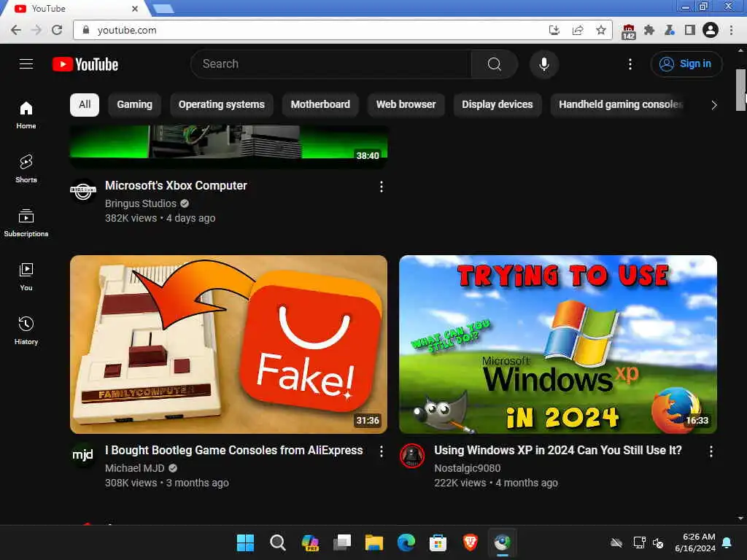This screenshot has width=747, height=560.
Task: Click the Nostalgic9080 channel avatar
Action: (412, 455)
